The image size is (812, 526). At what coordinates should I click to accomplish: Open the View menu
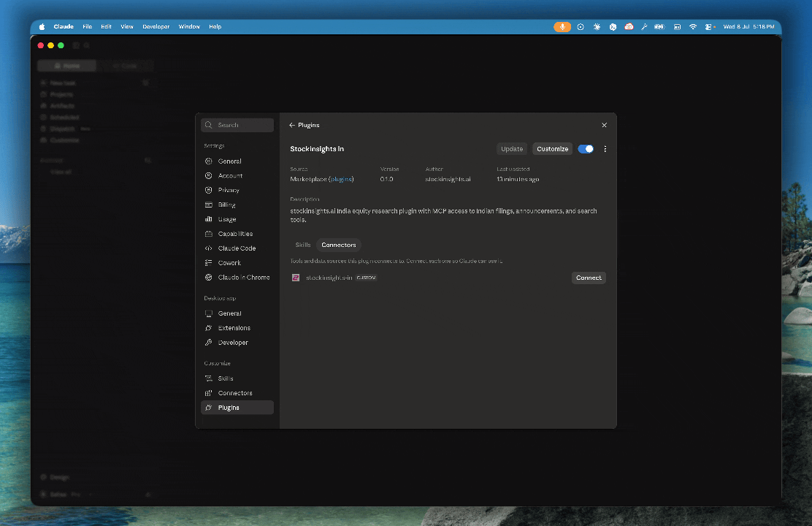[127, 27]
